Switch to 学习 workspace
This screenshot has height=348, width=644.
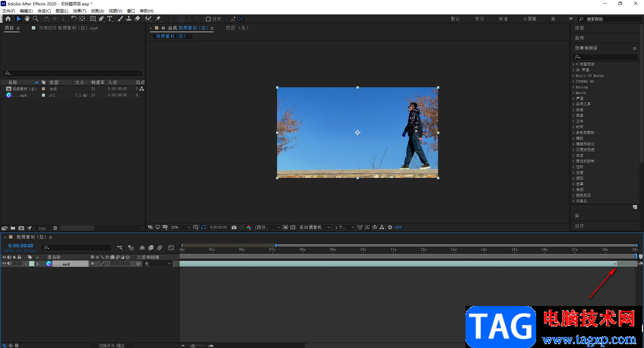pyautogui.click(x=479, y=19)
